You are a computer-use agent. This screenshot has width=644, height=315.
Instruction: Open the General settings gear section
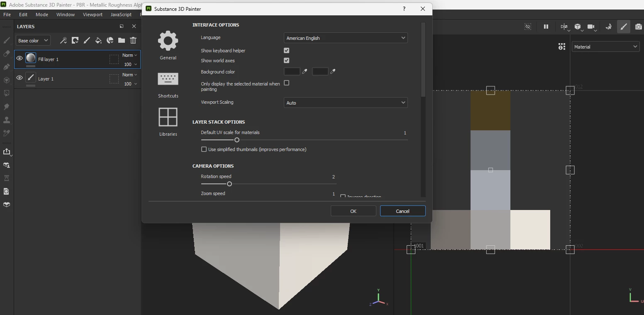(x=168, y=45)
